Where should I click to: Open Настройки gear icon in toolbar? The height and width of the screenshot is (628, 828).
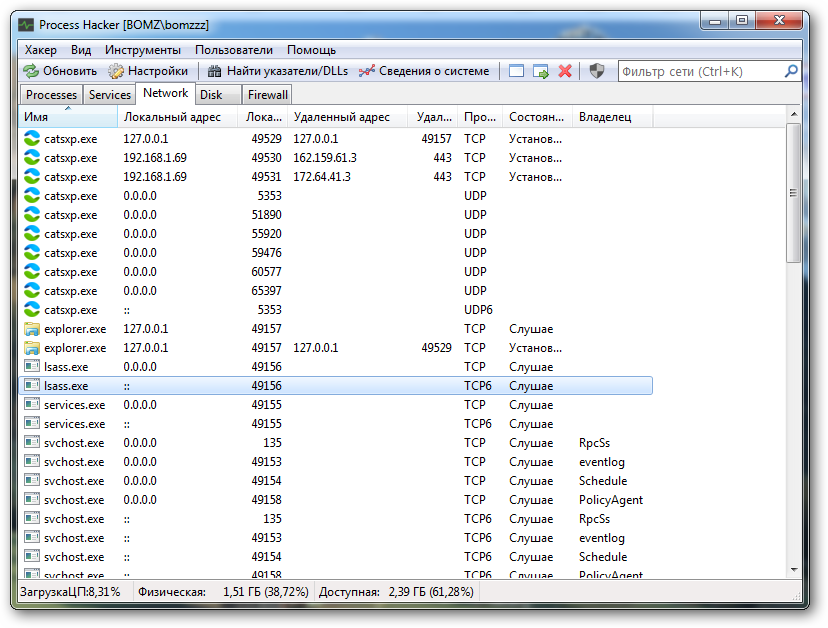[x=116, y=71]
